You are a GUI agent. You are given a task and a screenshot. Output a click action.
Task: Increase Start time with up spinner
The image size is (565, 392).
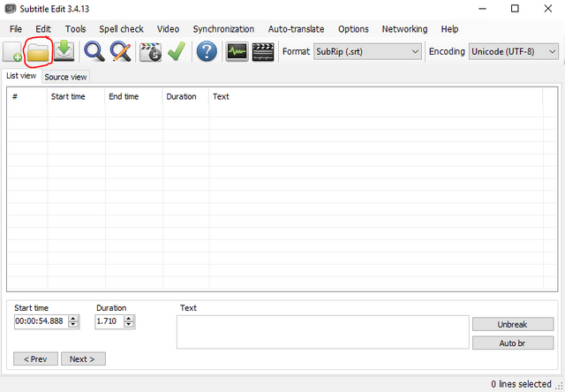[x=73, y=318]
